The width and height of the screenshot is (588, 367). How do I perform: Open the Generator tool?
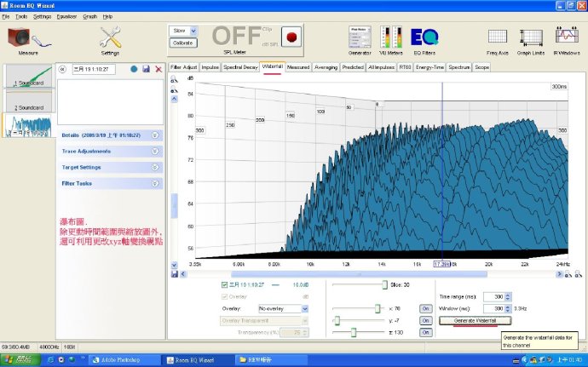click(359, 37)
